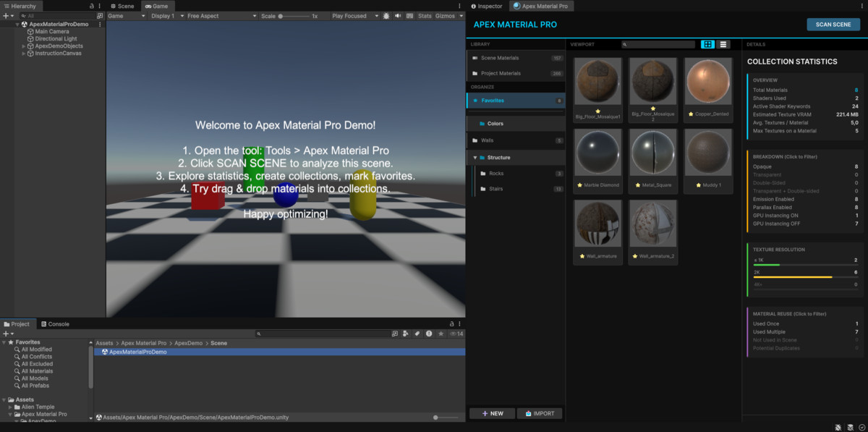Screen dimensions: 868x432
Task: Open the Play Focused dropdown
Action: click(354, 16)
